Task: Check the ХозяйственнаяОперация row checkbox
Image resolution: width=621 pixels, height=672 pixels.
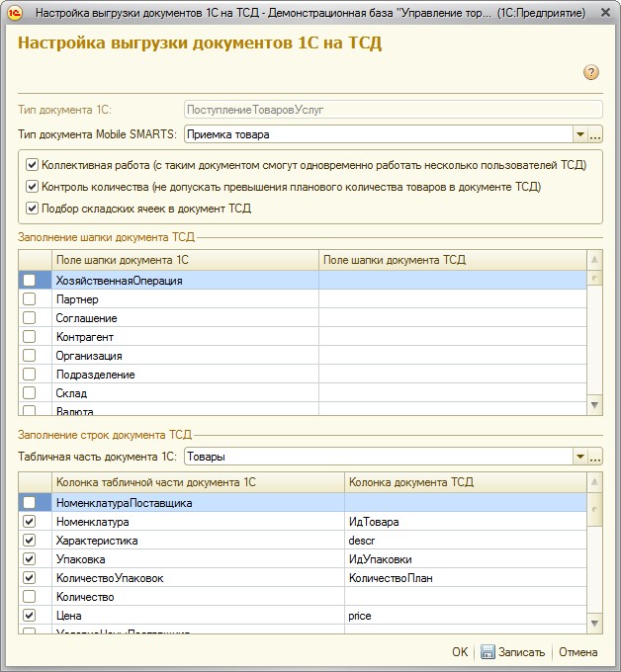Action: click(x=29, y=281)
